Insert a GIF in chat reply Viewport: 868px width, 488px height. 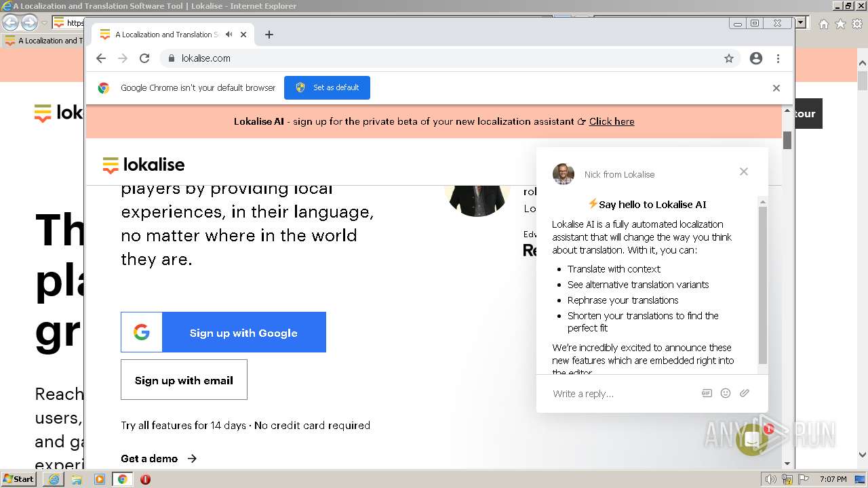pyautogui.click(x=707, y=393)
